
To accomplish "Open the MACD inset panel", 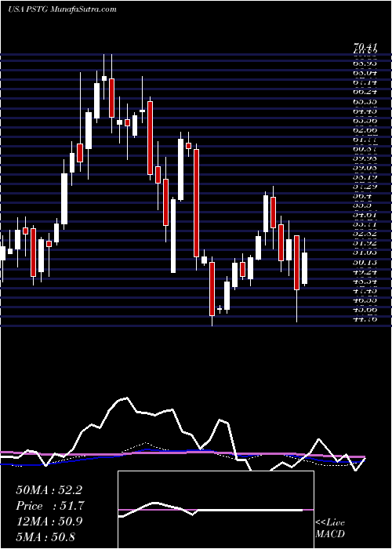I will pos(216,510).
